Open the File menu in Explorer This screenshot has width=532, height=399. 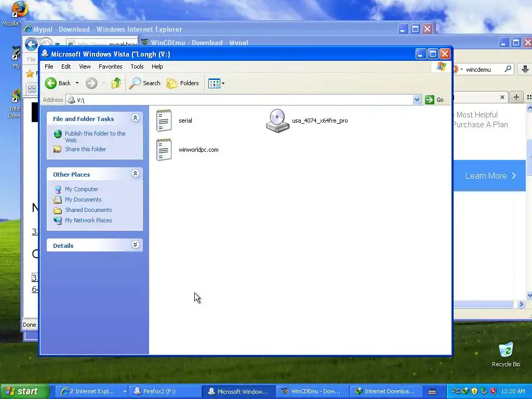click(x=49, y=66)
